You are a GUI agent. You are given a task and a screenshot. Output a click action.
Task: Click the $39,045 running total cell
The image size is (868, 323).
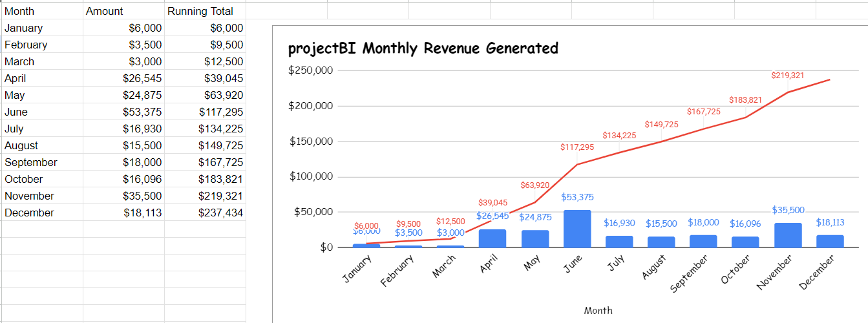tap(205, 78)
